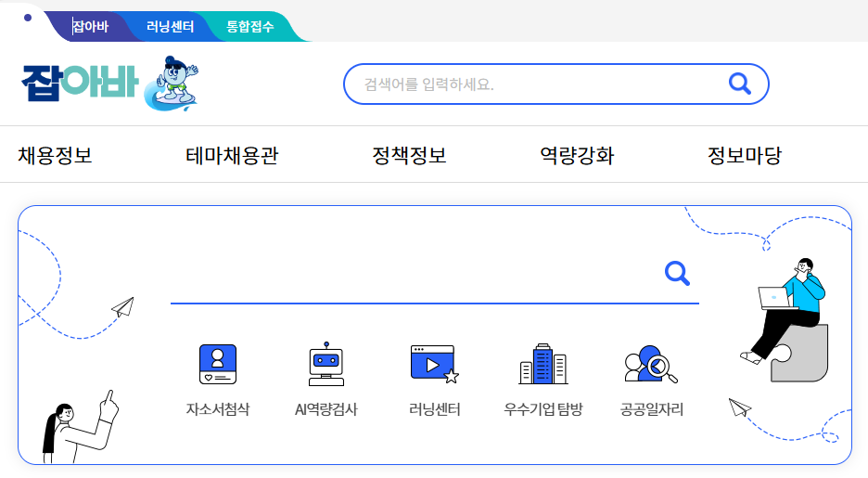Click the AI역량검사 text link
Viewport: 868px width, 478px height.
tap(326, 409)
